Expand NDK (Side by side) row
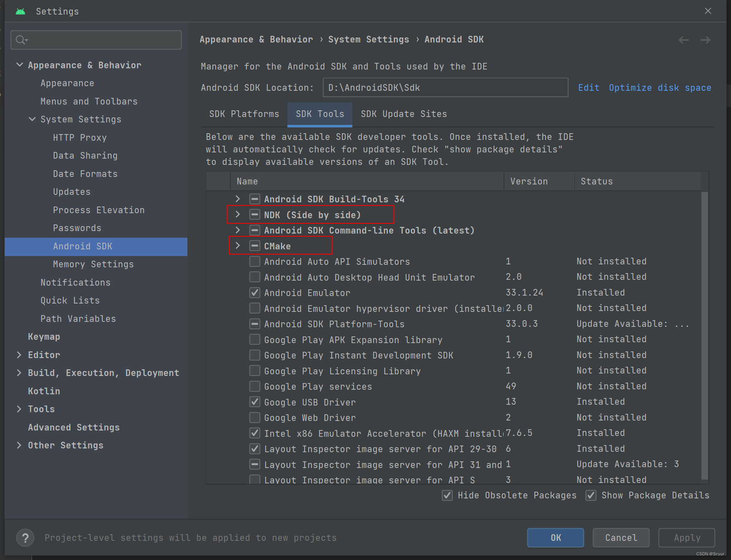 pyautogui.click(x=237, y=215)
